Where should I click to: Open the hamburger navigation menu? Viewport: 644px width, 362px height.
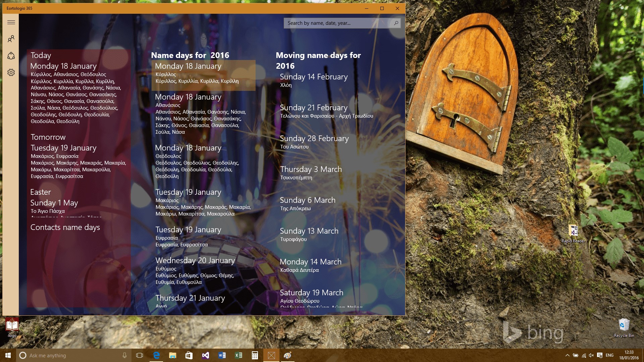[11, 22]
